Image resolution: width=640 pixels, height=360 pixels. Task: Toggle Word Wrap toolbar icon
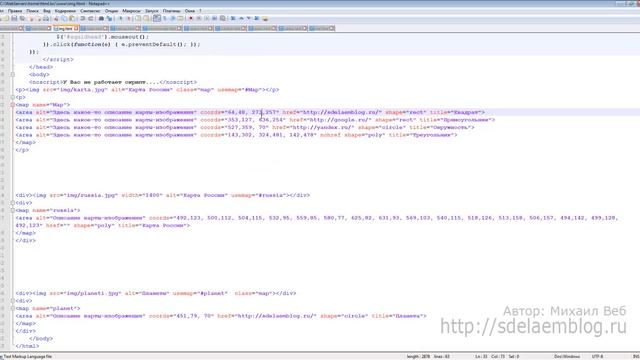157,18
